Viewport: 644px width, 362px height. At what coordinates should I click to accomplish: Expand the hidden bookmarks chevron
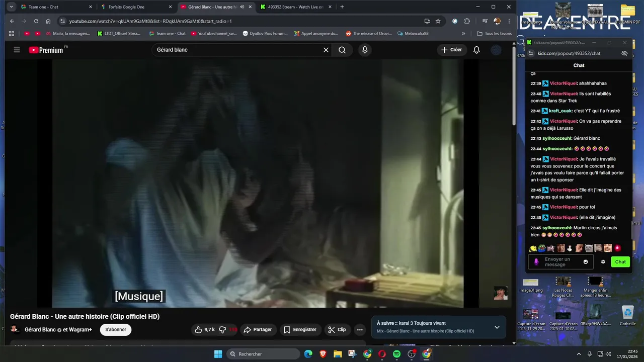pyautogui.click(x=463, y=34)
